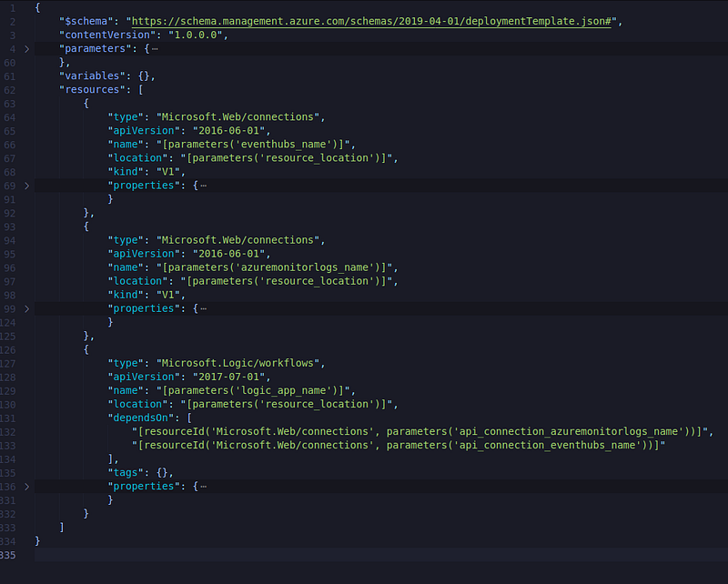Expand folded properties at line 69

click(x=27, y=186)
